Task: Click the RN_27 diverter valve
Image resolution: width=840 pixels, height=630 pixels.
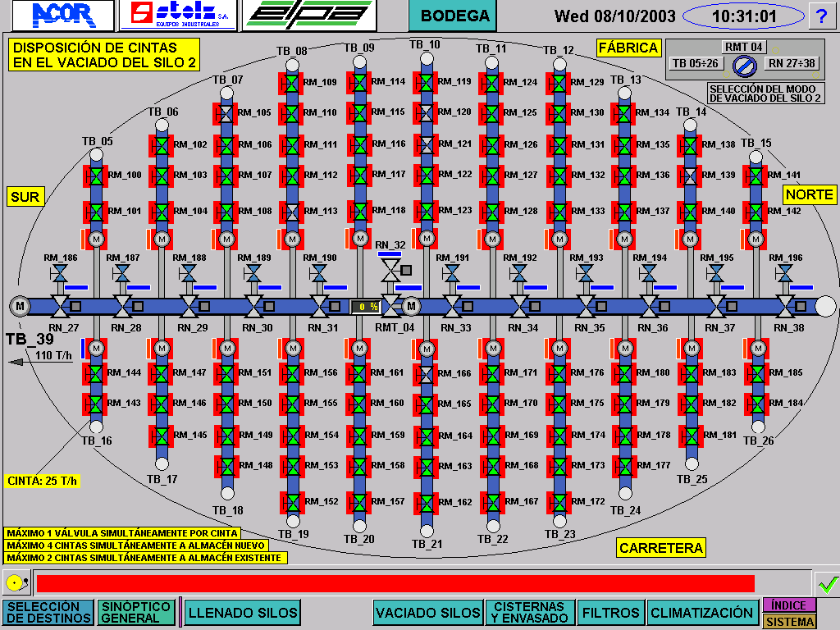Action: [x=58, y=306]
